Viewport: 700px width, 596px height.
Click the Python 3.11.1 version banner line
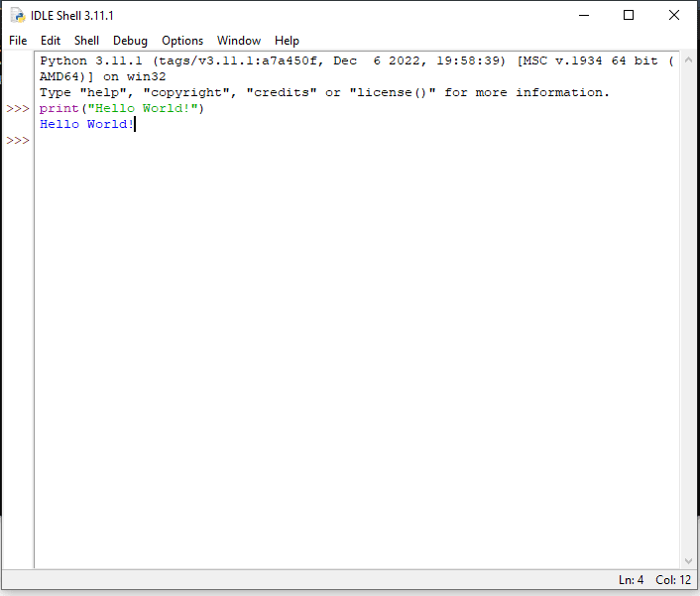point(356,60)
